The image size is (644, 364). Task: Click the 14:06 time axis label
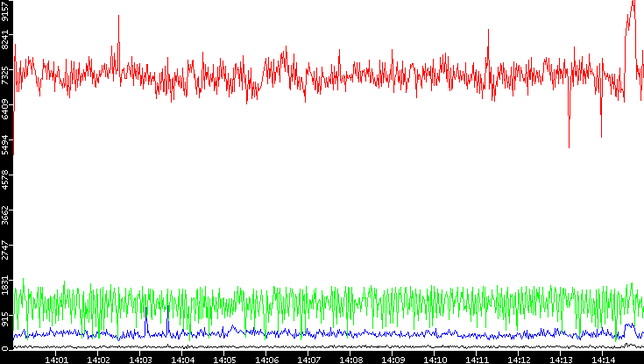coord(266,360)
